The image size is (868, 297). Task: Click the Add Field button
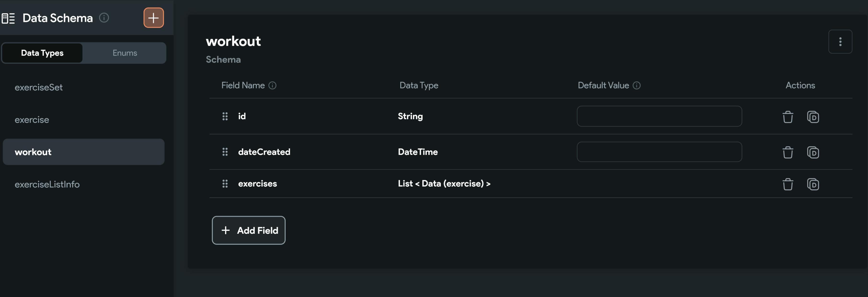coord(248,230)
